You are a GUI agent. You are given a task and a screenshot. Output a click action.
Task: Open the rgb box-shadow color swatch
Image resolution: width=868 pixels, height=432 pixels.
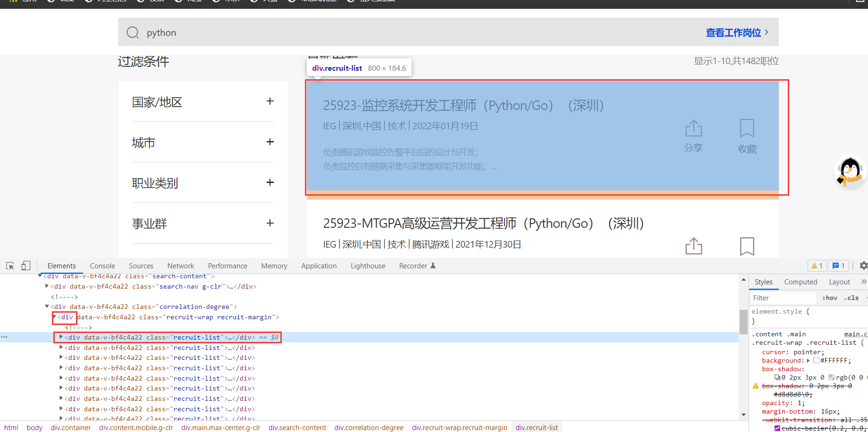(832, 377)
